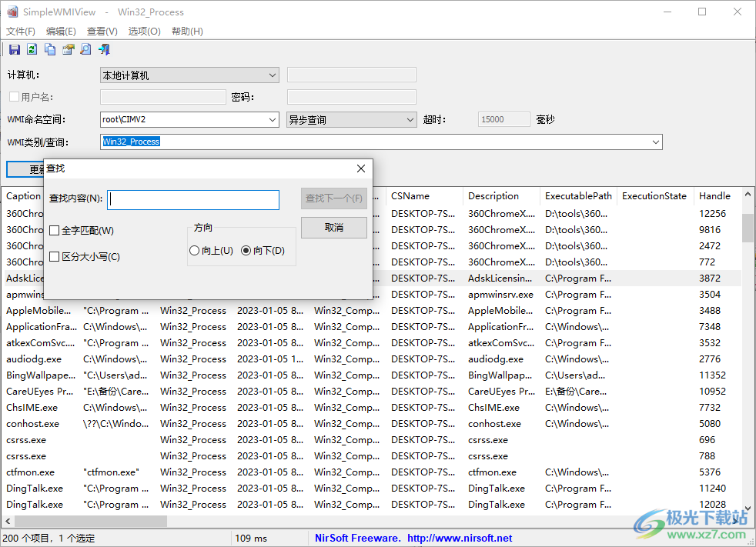Enable the 全字匹配(W) checkbox
This screenshot has width=756, height=547.
point(55,231)
